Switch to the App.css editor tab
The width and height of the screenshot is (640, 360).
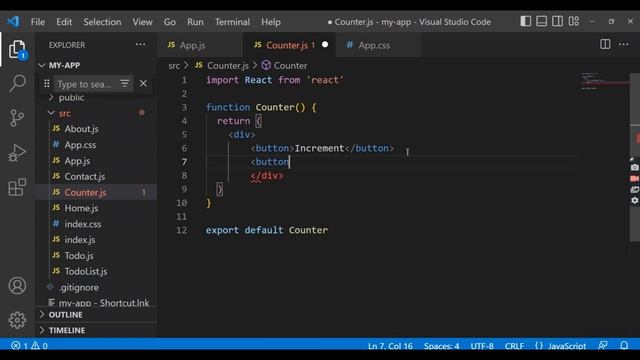378,45
